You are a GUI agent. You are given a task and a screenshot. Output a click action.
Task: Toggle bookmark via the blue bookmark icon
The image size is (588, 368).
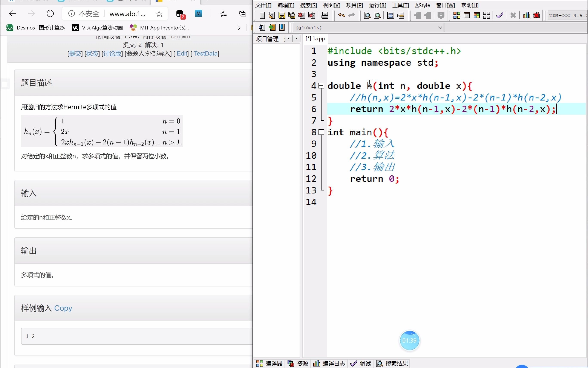(x=282, y=27)
